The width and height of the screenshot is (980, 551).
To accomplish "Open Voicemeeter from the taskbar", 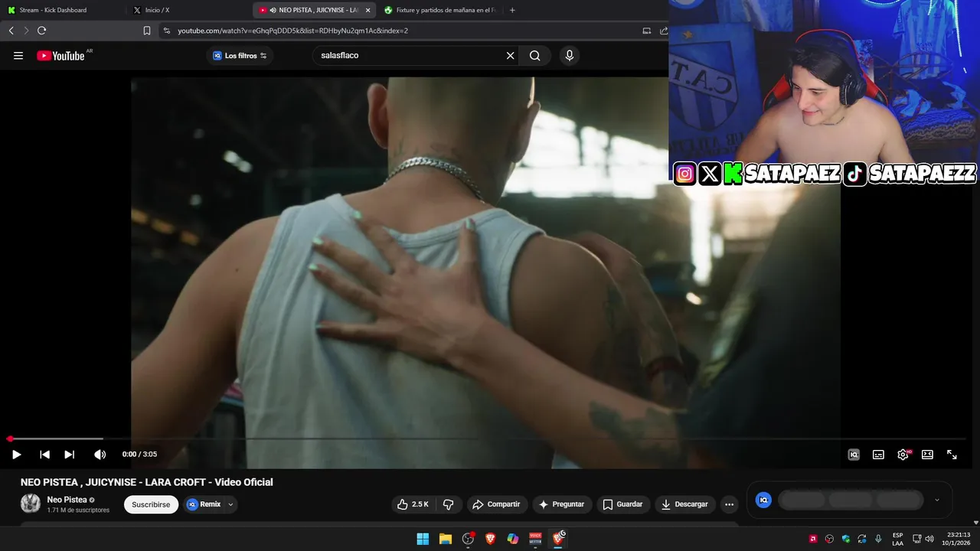I will point(535,539).
